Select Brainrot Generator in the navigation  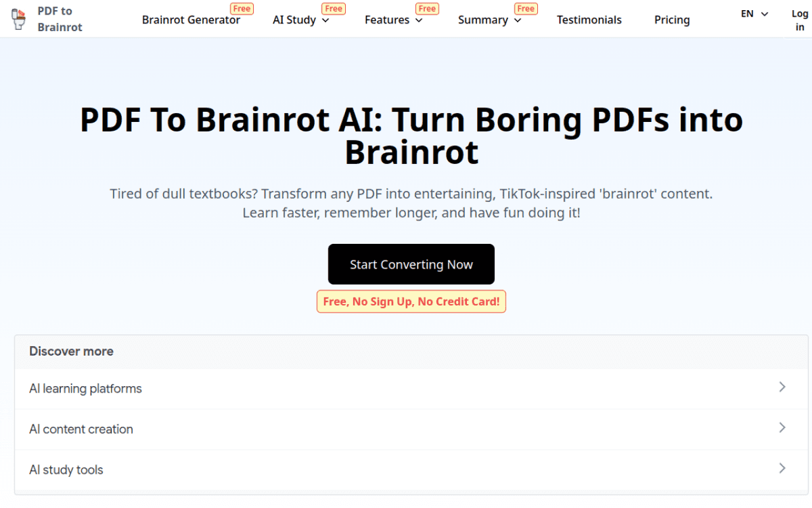coord(191,20)
